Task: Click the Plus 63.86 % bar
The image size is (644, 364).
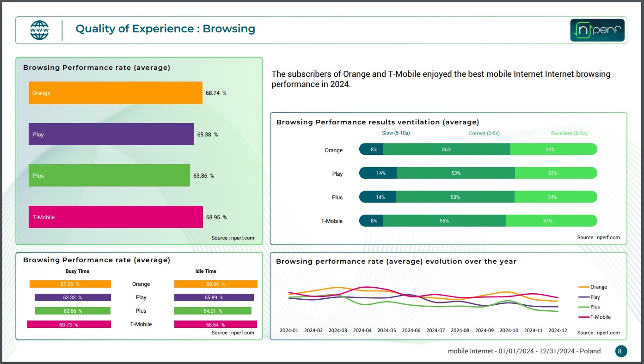Action: (x=109, y=176)
